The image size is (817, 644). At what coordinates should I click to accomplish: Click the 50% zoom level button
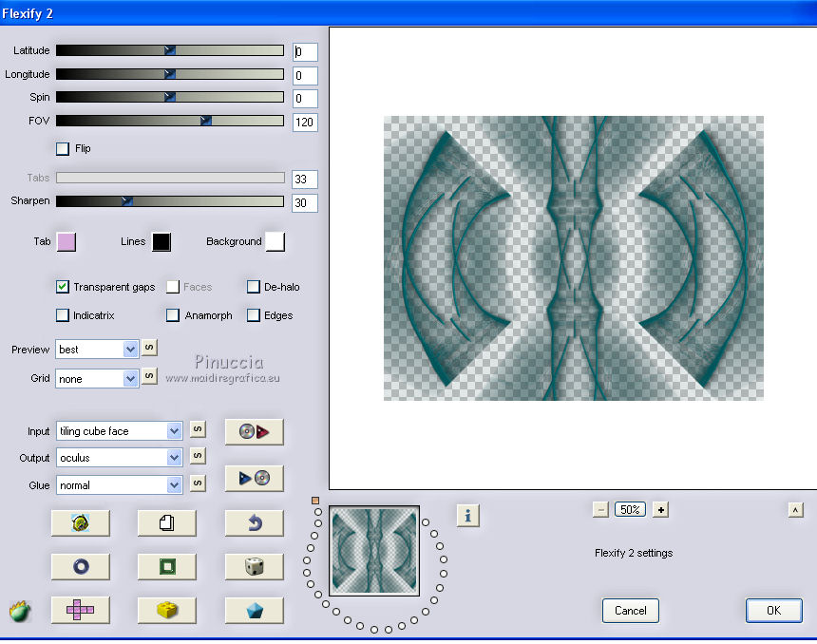[x=630, y=509]
